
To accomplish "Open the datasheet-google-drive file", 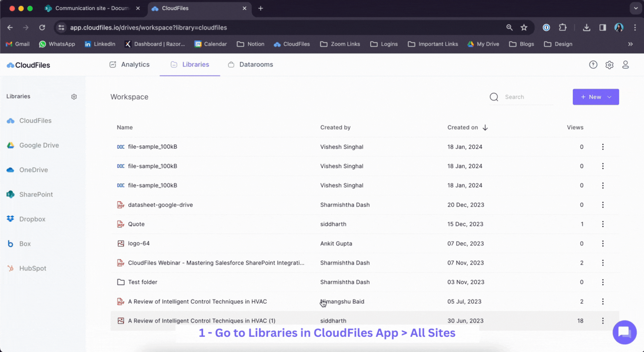I will [x=160, y=205].
